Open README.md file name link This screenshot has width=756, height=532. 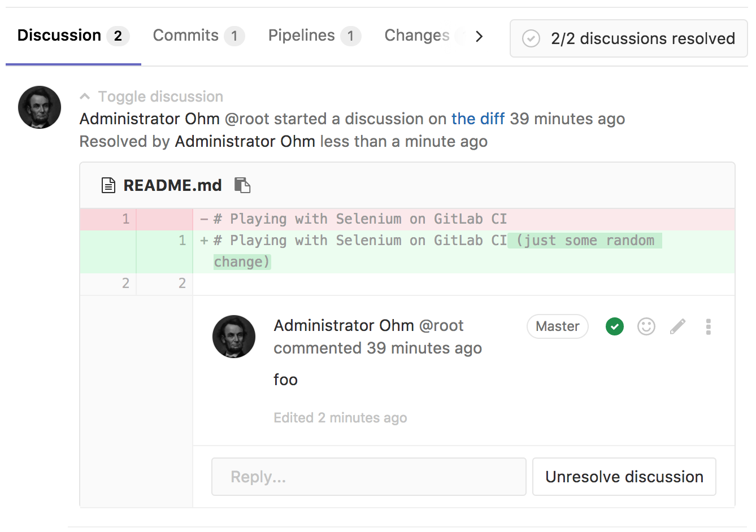coord(172,185)
